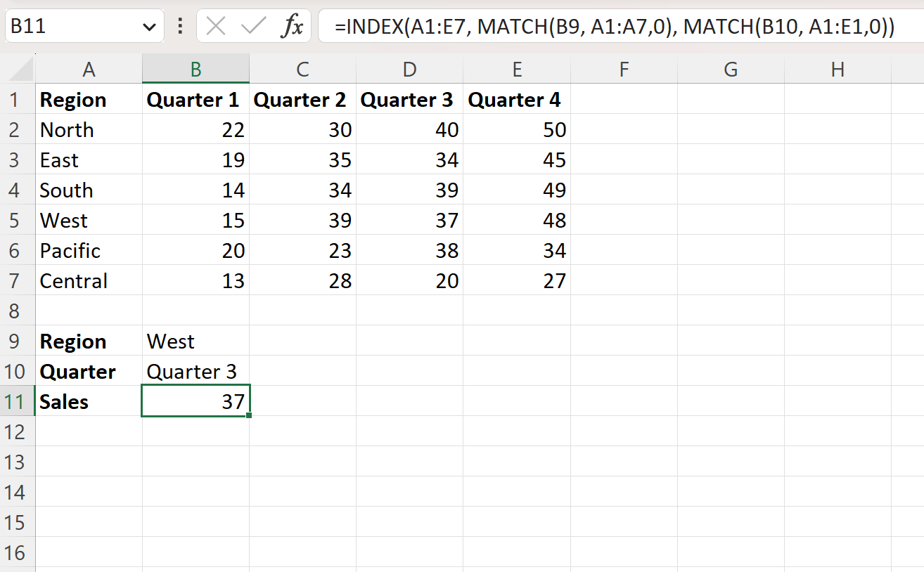Image resolution: width=924 pixels, height=572 pixels.
Task: Click inside the Name Box showing B11
Action: [70, 26]
